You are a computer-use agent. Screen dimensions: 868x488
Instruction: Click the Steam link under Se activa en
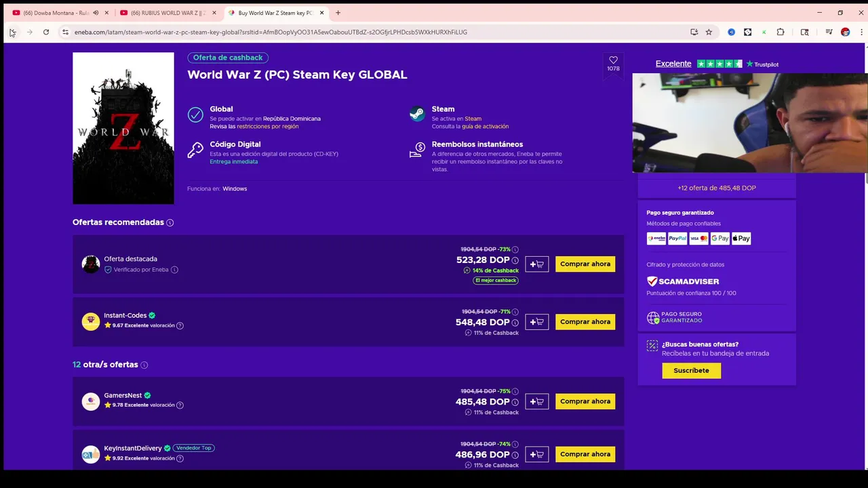click(x=473, y=119)
